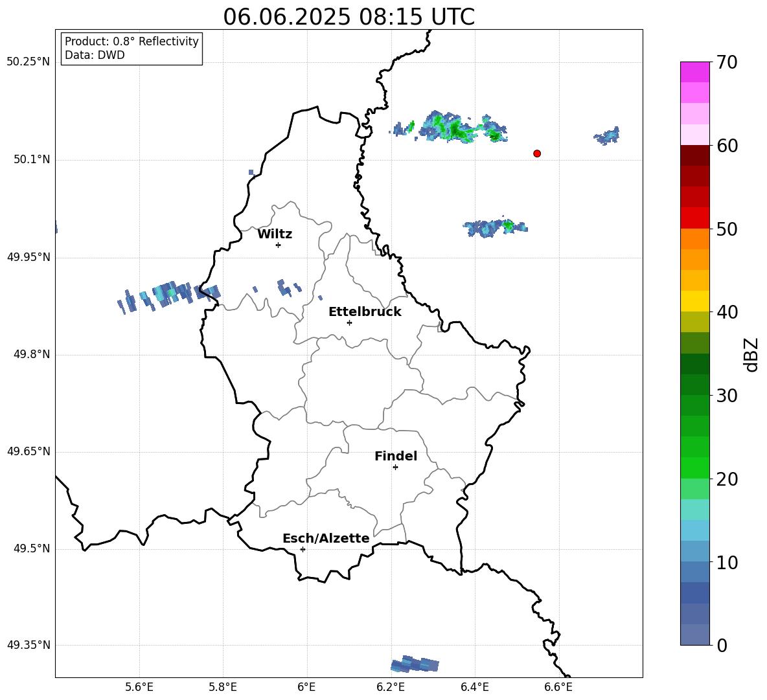Click the 5.6°E longitude label
Screen dimensions: 767x700
tap(139, 688)
